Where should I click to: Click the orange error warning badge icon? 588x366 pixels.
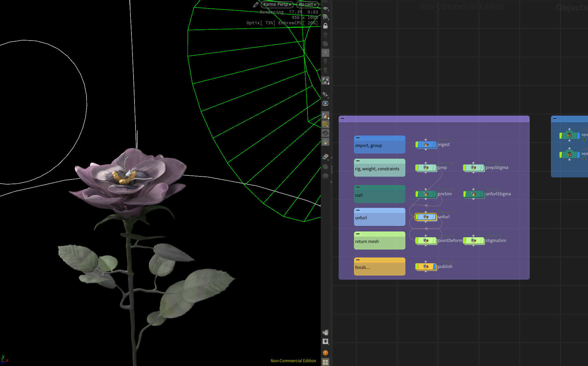[x=325, y=352]
